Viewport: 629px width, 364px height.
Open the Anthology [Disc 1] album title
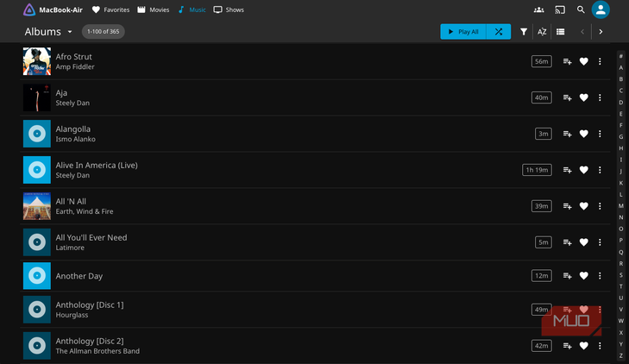point(90,305)
